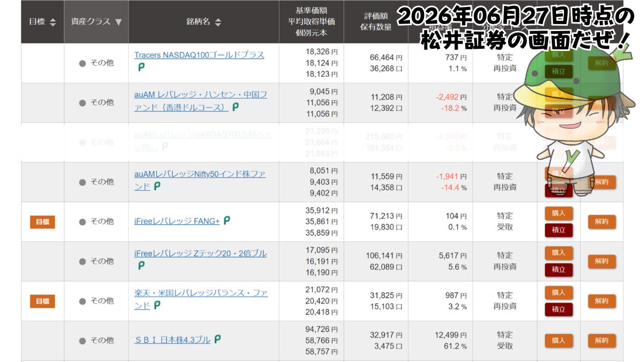The height and width of the screenshot is (362, 644).
Task: Select the 31,825 円 valuation value
Action: pos(386,295)
